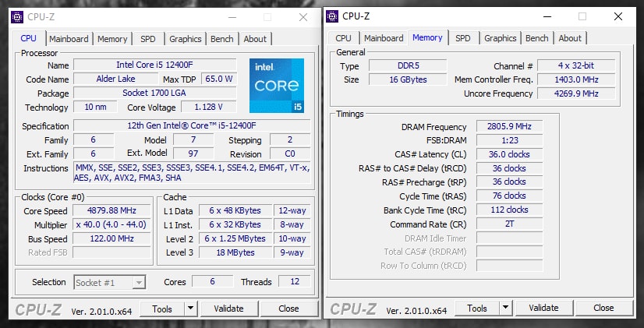Click Validate button in left window

[228, 309]
